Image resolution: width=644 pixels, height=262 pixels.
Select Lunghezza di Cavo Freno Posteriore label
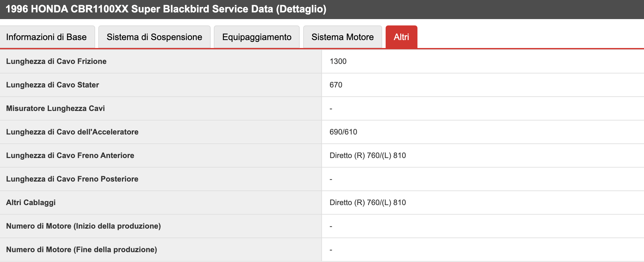tap(72, 179)
